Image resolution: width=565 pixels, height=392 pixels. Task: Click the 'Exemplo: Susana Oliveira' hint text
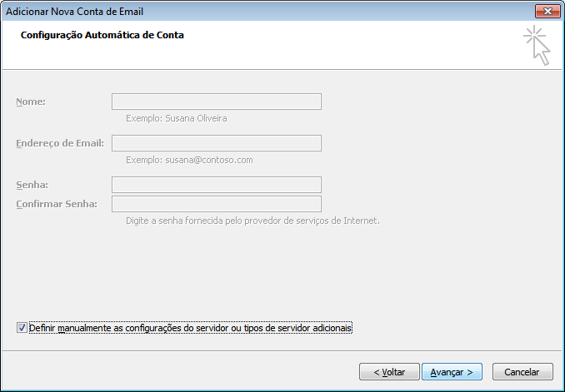pos(176,118)
